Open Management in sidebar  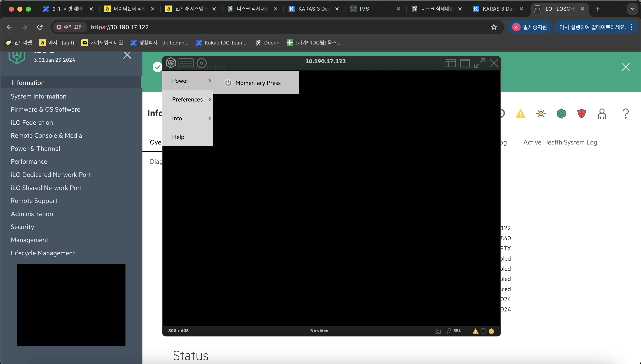point(29,240)
